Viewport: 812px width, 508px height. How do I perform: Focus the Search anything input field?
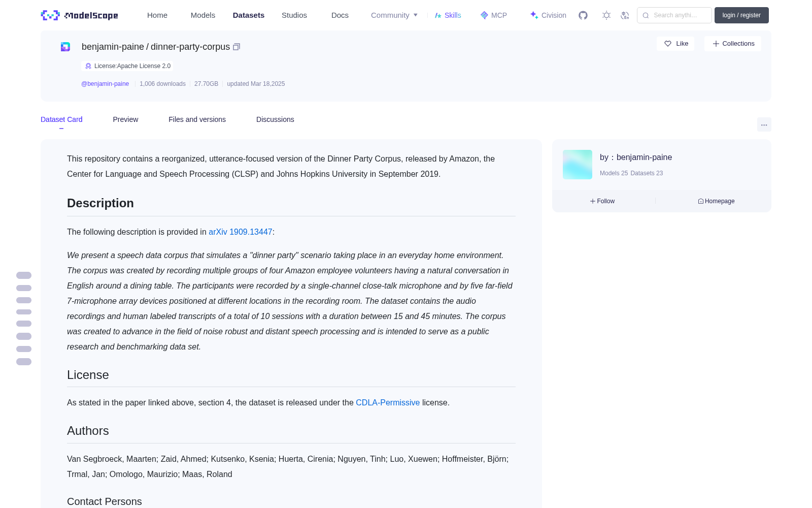[x=674, y=15]
